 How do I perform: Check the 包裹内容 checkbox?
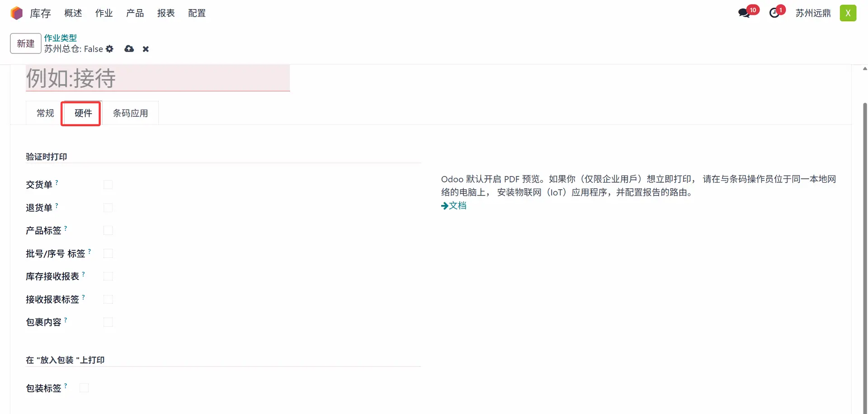(108, 322)
